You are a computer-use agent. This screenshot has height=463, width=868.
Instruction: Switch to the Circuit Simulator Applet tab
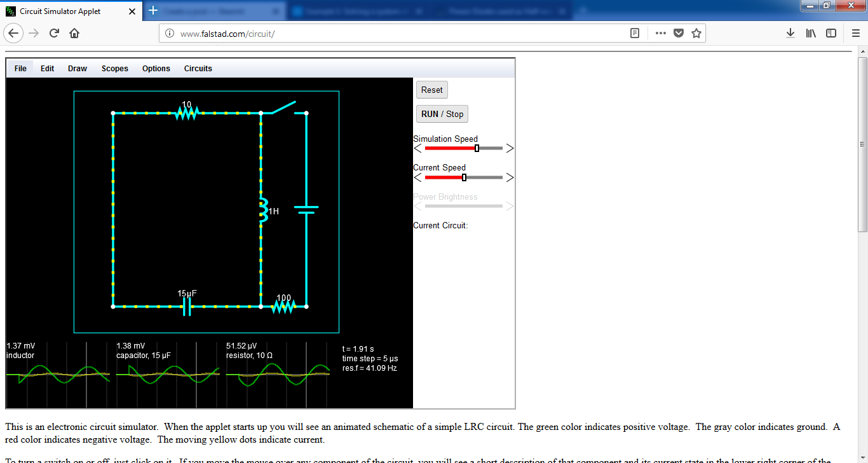coord(72,11)
